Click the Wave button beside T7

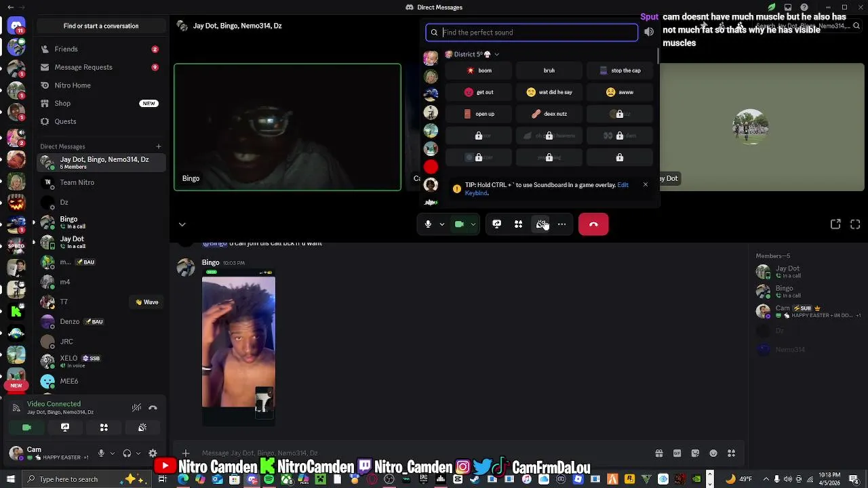(147, 302)
